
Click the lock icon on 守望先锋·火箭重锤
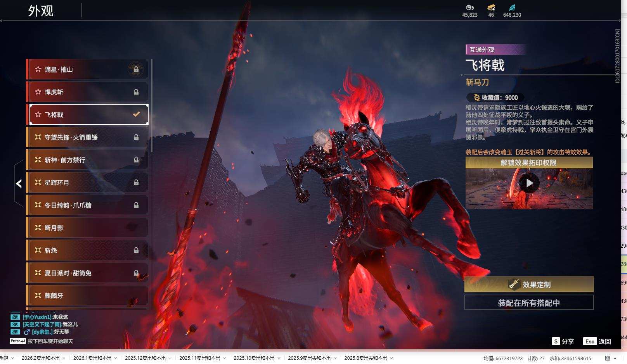(136, 137)
